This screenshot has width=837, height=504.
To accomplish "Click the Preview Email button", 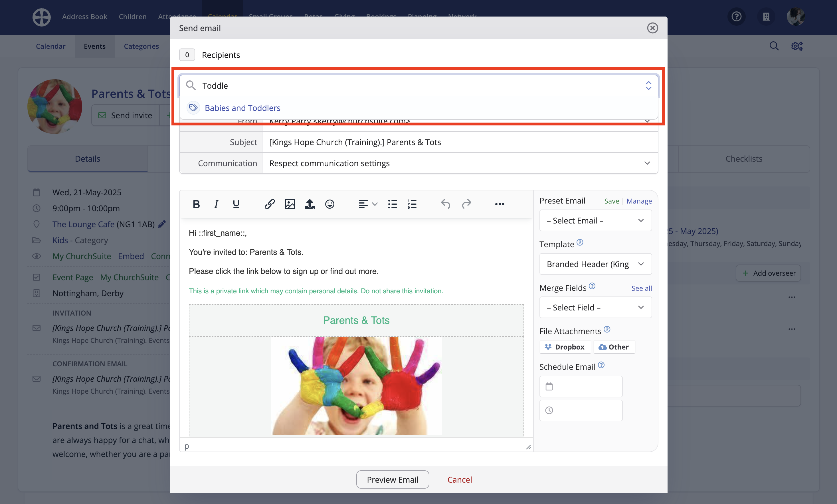I will (x=392, y=479).
